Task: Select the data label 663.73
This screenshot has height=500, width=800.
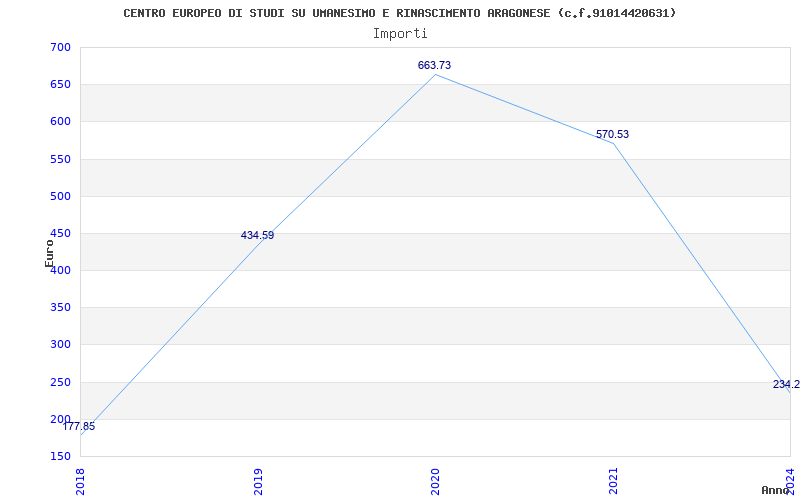Action: [434, 65]
